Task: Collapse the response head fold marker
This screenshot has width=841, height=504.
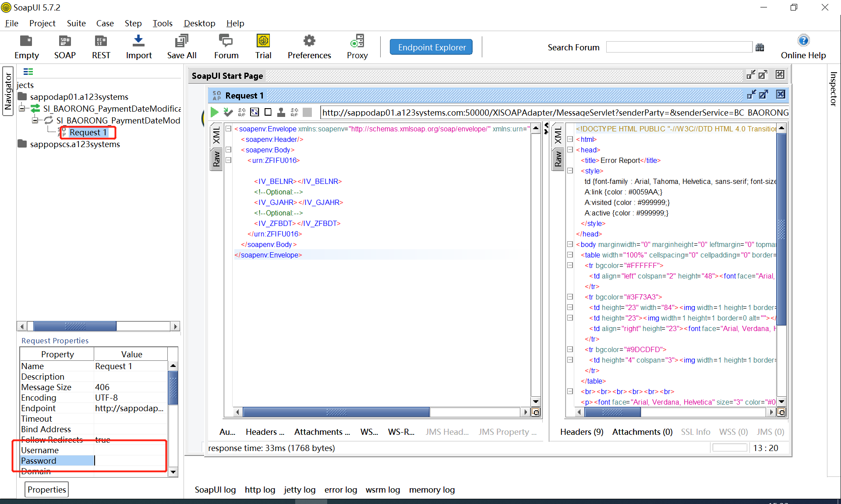Action: coord(570,150)
